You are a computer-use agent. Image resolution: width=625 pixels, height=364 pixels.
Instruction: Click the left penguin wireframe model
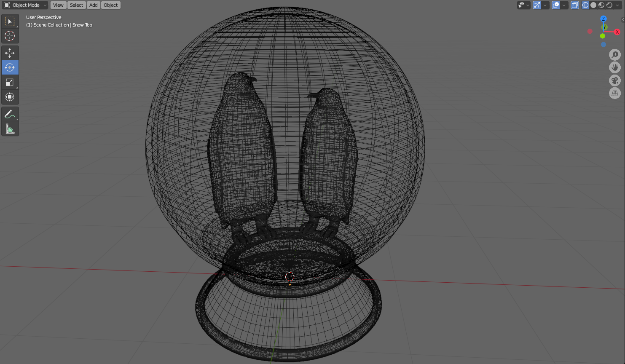(242, 156)
